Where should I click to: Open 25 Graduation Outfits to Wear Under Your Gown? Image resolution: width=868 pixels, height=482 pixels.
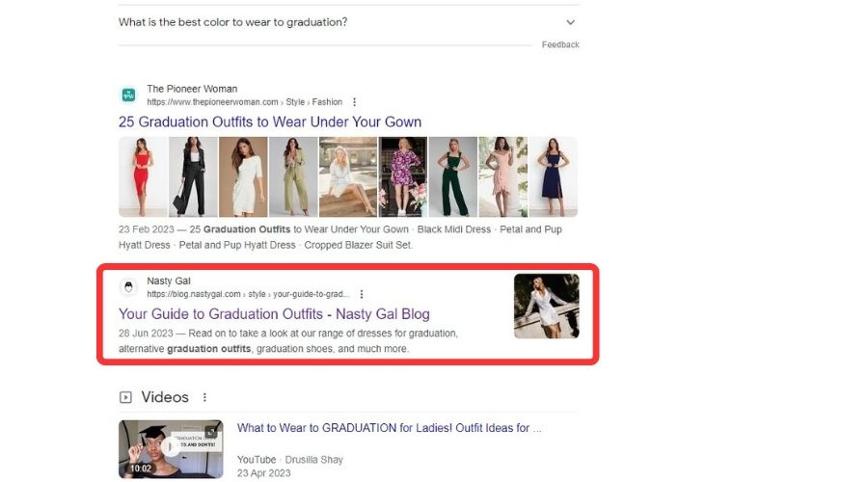coord(270,121)
